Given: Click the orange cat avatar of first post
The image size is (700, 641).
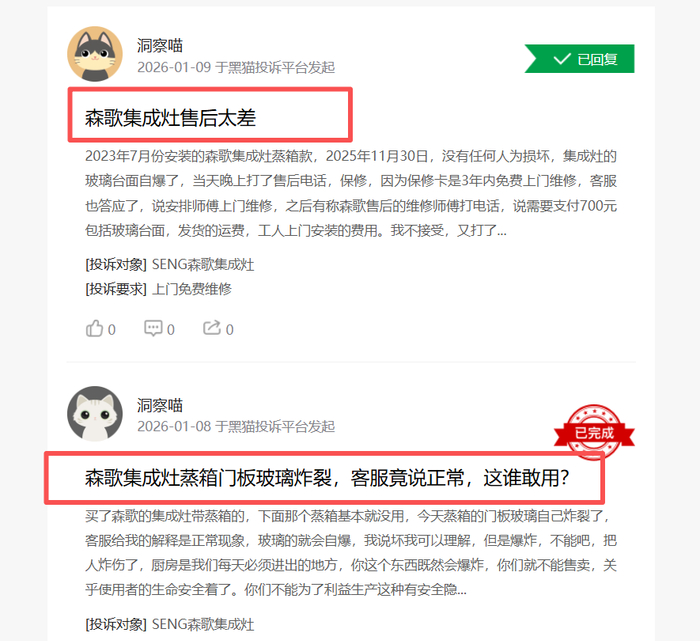Looking at the screenshot, I should [95, 54].
